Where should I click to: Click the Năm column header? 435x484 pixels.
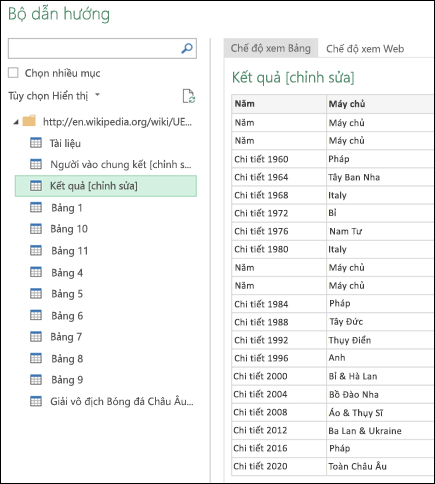click(279, 104)
